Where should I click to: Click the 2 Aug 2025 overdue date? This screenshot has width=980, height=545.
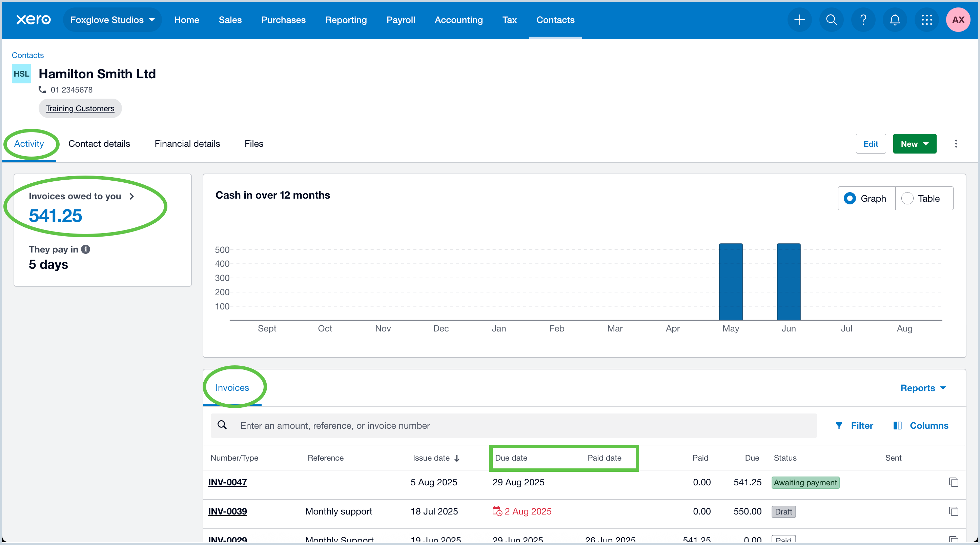[x=528, y=511]
